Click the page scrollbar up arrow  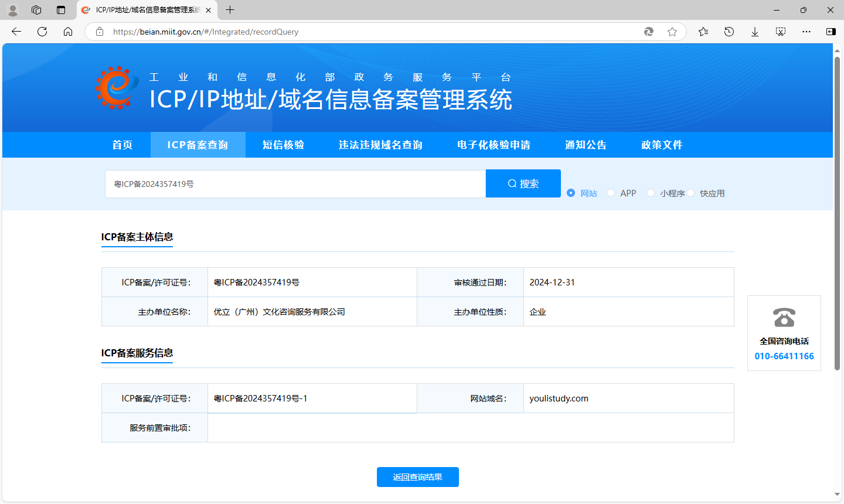coord(838,50)
